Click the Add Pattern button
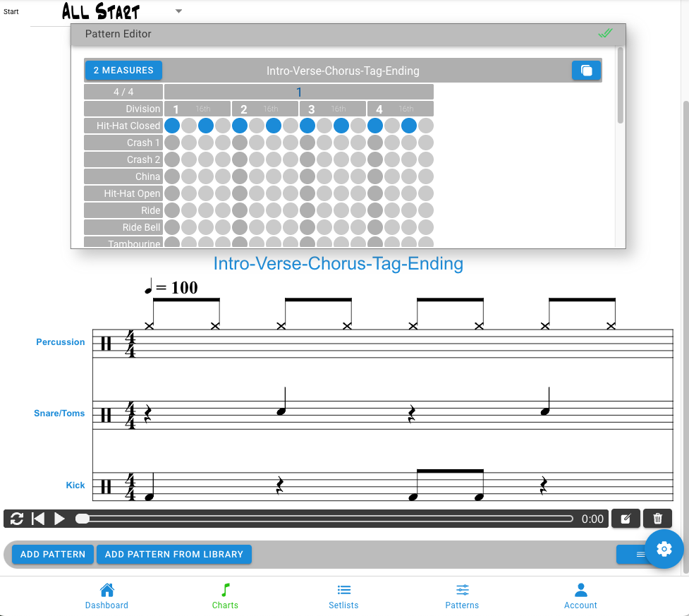The width and height of the screenshot is (689, 616). [x=52, y=554]
